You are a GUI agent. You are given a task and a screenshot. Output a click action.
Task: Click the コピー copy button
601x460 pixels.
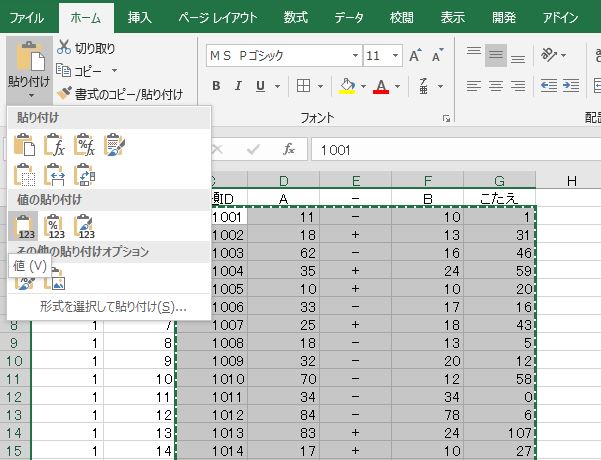coord(79,71)
